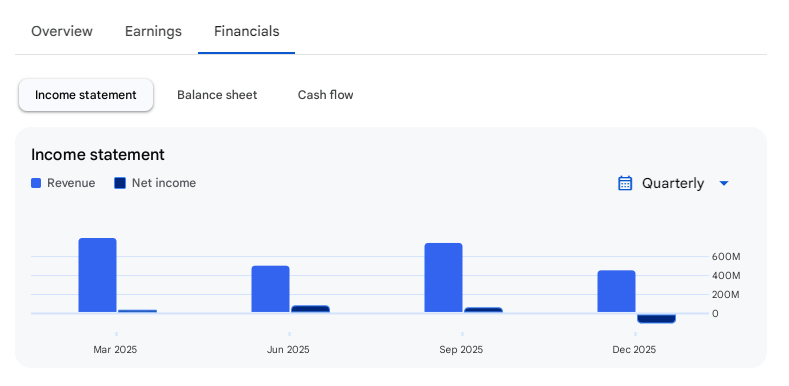Show the Balance sheet view

coord(217,95)
